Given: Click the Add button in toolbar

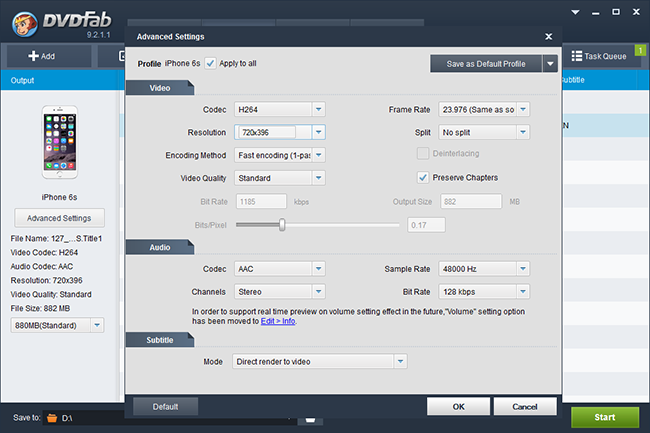Looking at the screenshot, I should click(49, 56).
